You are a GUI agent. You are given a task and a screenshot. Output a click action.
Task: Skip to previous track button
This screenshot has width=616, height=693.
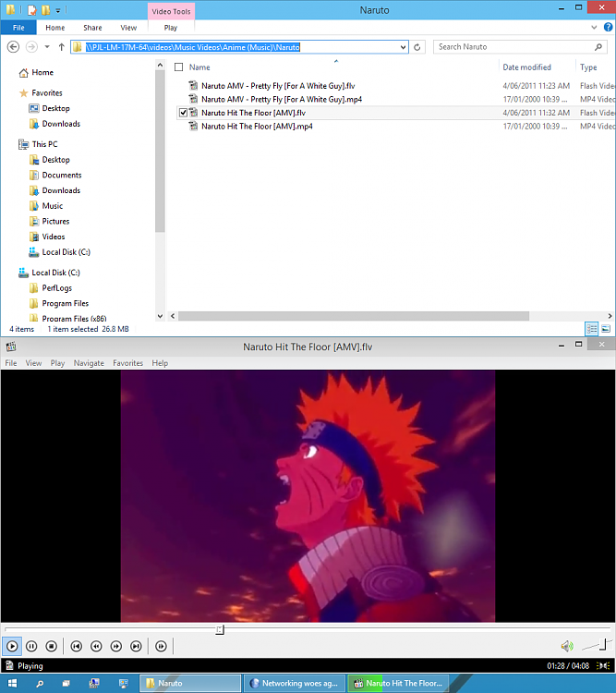pos(77,646)
